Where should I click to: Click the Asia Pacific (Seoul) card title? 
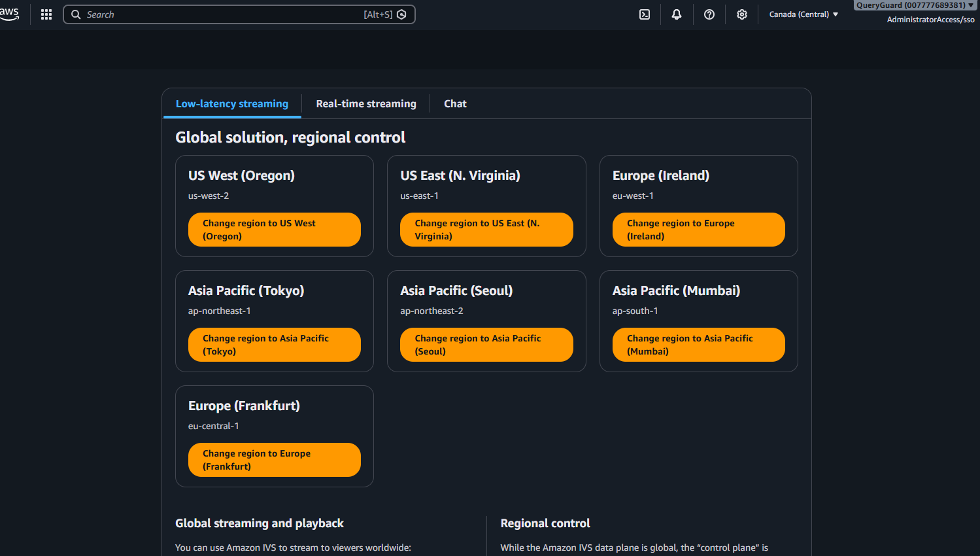coord(457,290)
